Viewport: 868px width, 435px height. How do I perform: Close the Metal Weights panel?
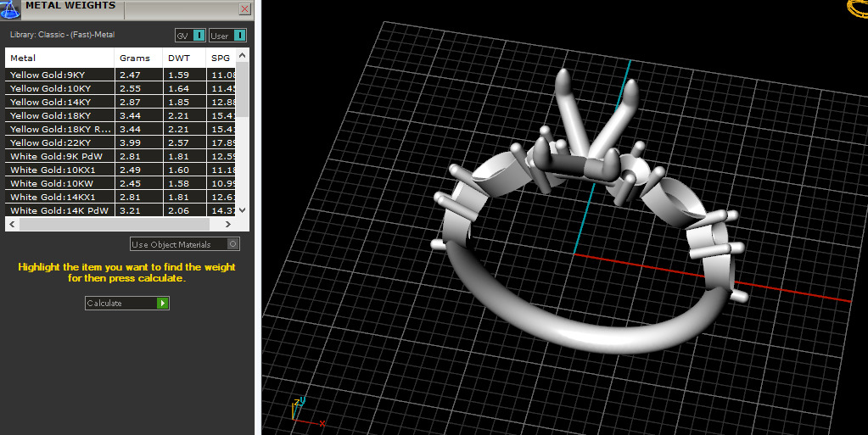click(x=244, y=8)
